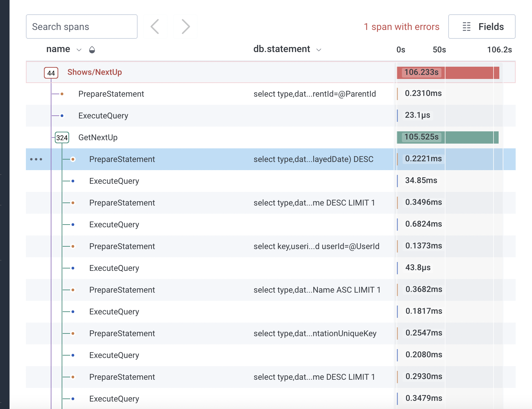Click the left chevron span navigation arrow
The image size is (532, 409).
[x=155, y=27]
